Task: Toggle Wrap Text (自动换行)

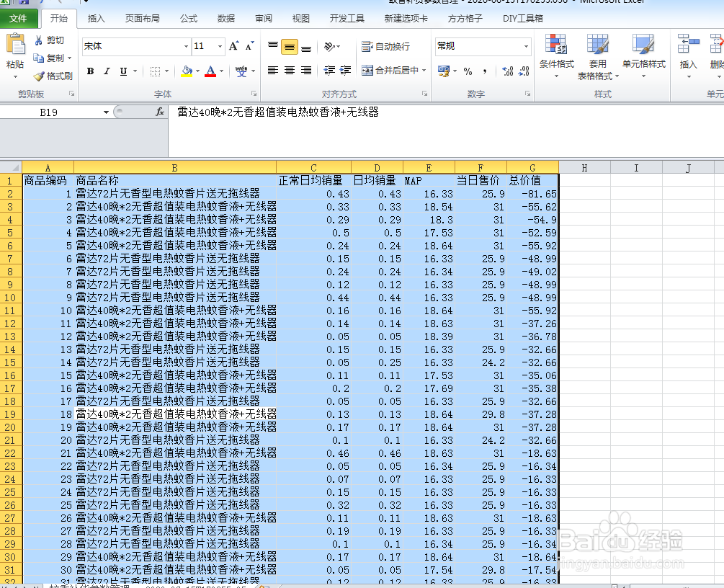Action: click(385, 46)
